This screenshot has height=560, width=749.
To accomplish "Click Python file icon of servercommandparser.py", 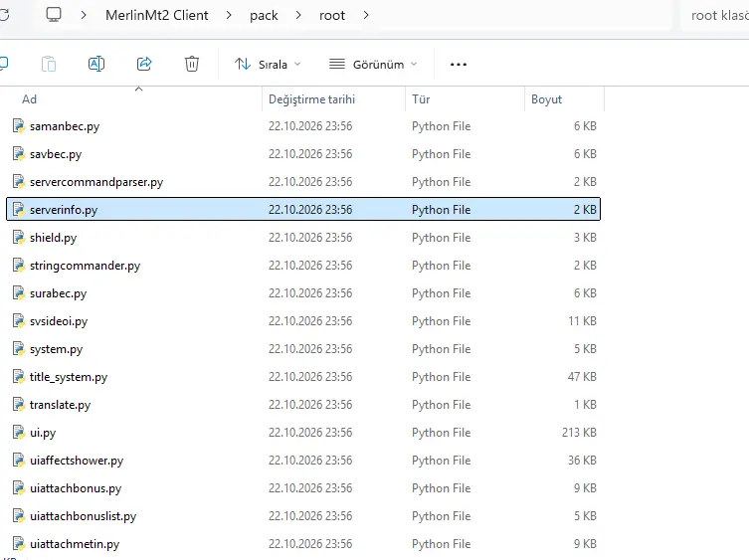I will tap(18, 181).
